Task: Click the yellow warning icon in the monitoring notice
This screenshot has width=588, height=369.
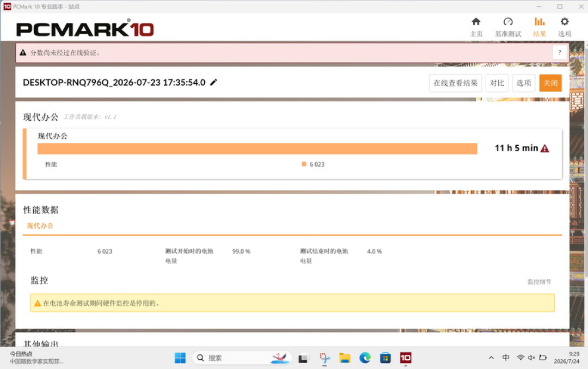Action: tap(38, 303)
